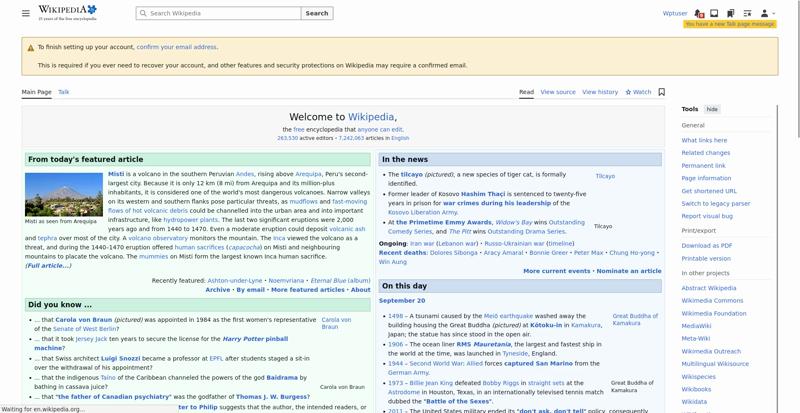Viewport: 800px width, 413px height.
Task: Open the Luigi Snozzi link
Action: 121,358
